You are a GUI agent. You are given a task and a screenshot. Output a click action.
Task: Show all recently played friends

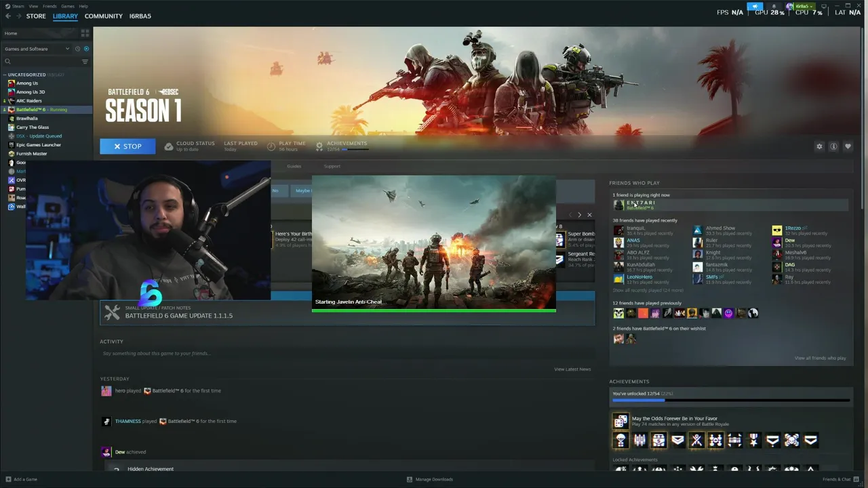648,290
